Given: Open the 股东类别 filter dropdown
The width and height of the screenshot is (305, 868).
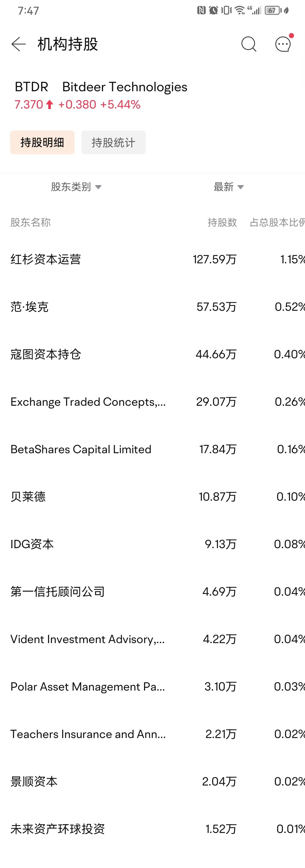Looking at the screenshot, I should pos(75,187).
